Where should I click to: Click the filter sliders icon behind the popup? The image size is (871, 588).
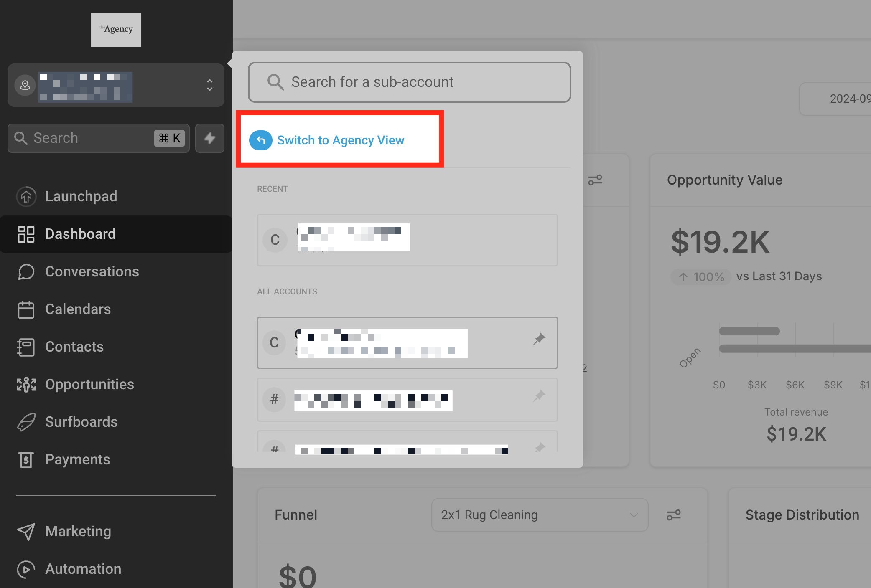(x=595, y=180)
